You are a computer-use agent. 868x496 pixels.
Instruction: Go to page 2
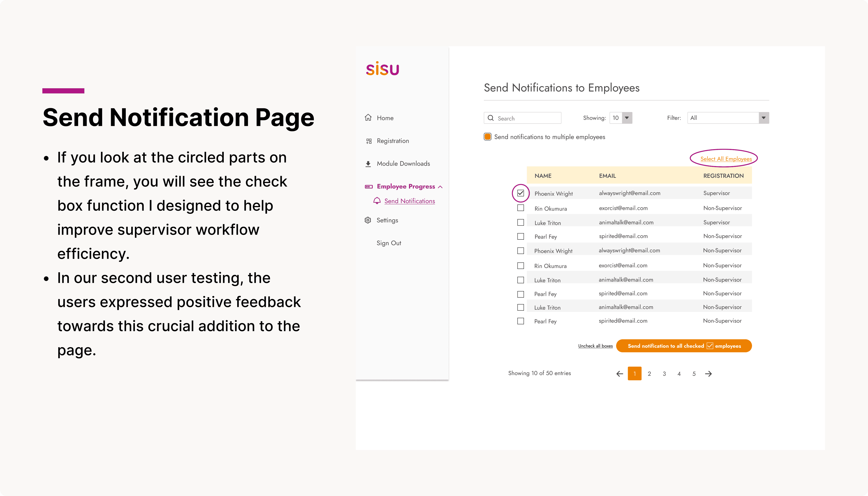pos(649,374)
